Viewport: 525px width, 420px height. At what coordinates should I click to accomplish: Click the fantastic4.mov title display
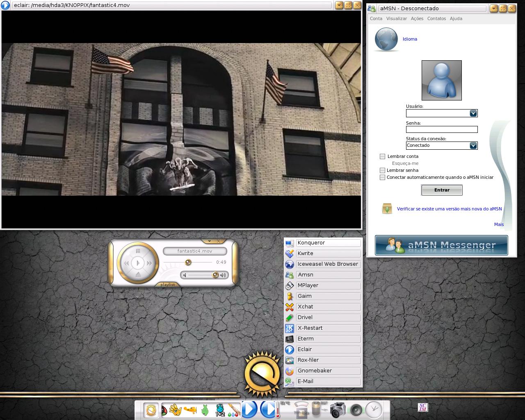[x=195, y=251]
